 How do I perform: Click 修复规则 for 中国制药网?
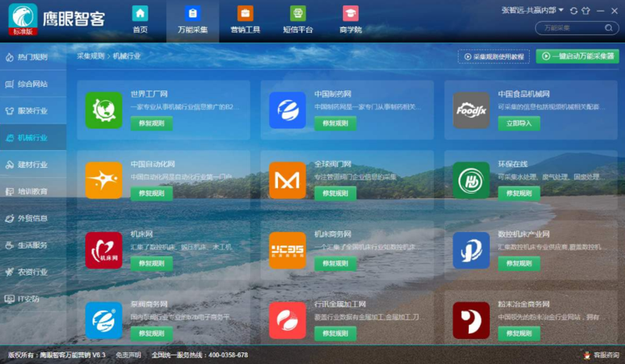point(335,123)
